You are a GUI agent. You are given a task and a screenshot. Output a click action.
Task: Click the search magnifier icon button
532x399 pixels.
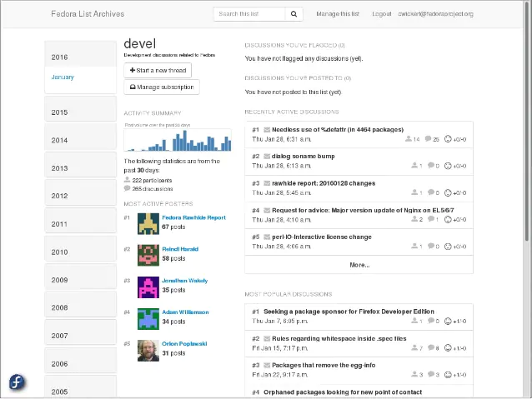pyautogui.click(x=294, y=14)
